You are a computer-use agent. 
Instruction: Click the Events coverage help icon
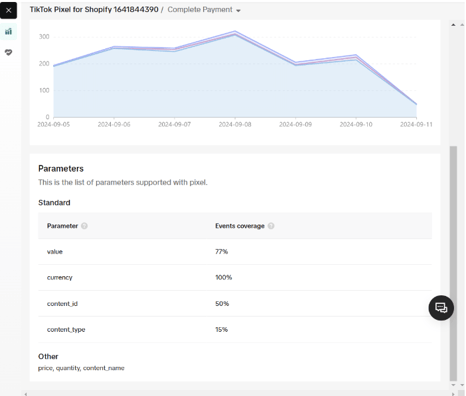point(271,226)
